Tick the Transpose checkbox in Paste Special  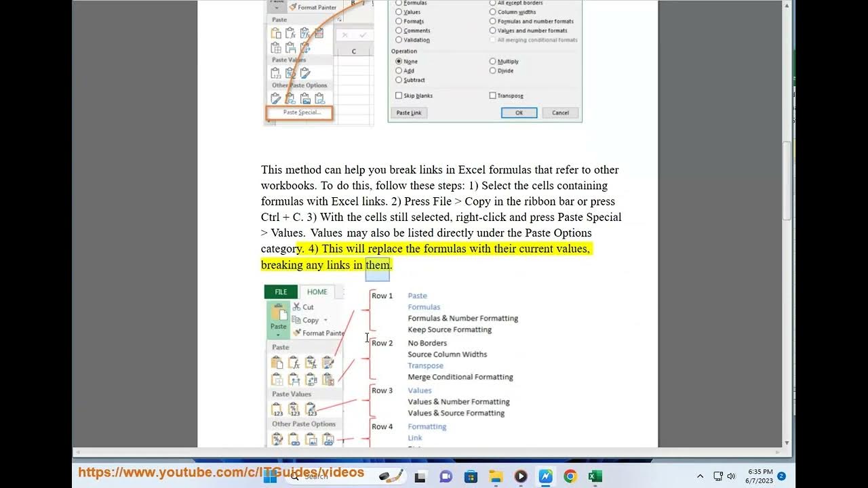coord(492,96)
